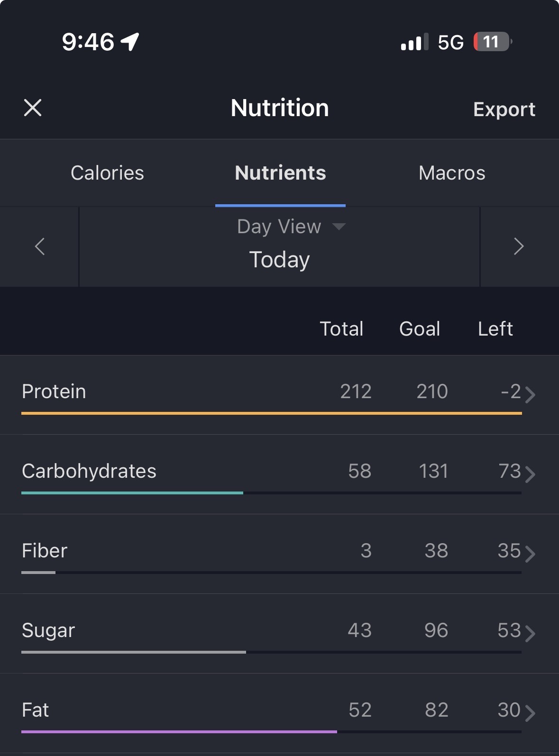Tap the location arrow in status bar
Screen dimensions: 559x756
[130, 42]
